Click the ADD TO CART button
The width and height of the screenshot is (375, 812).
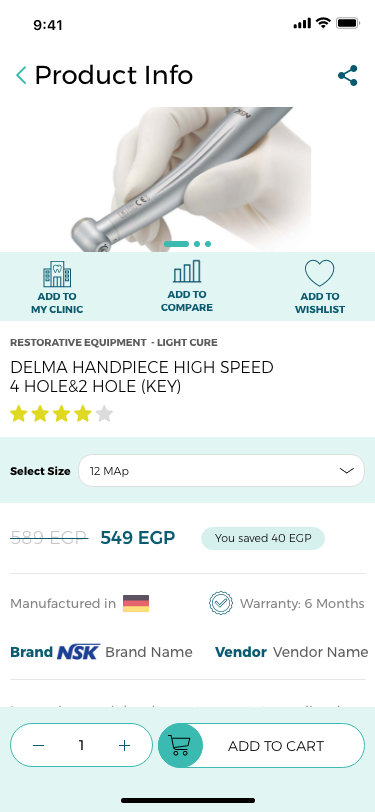point(262,745)
